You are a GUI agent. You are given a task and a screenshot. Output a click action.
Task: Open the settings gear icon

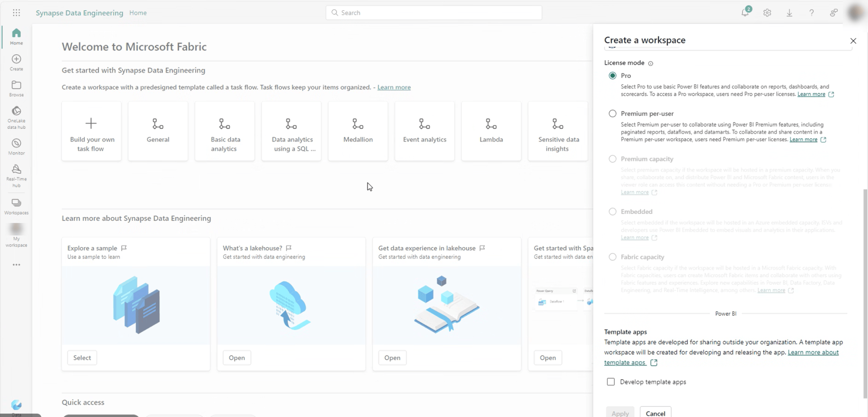[x=767, y=13]
